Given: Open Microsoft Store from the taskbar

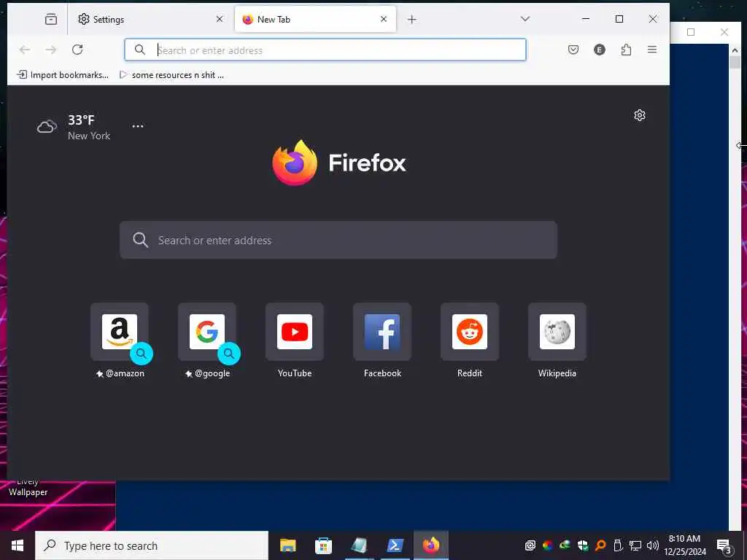Looking at the screenshot, I should 323,545.
